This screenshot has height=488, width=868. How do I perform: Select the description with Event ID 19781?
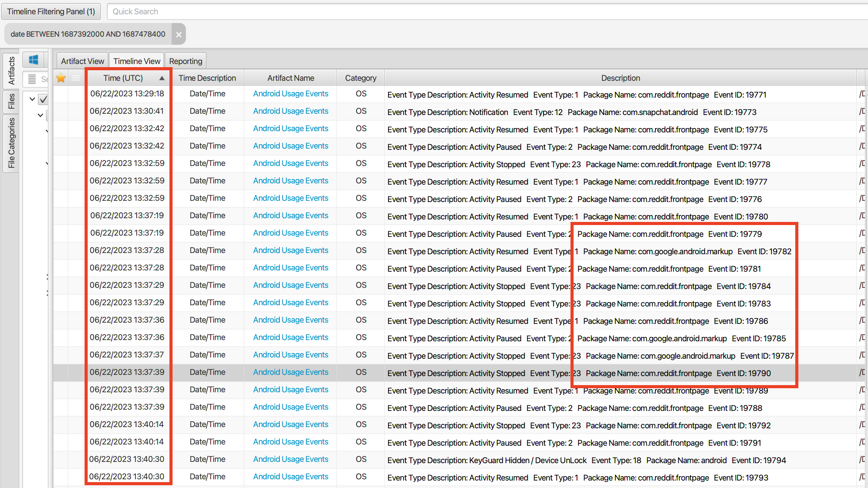(x=574, y=269)
